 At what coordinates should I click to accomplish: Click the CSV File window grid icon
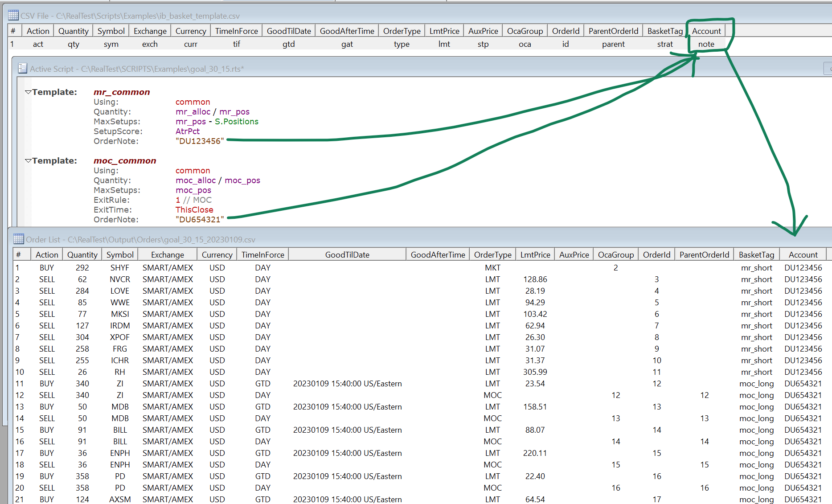(13, 16)
